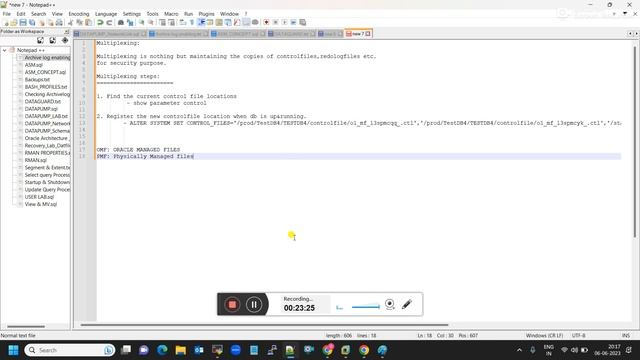Open the Plugins menu
This screenshot has width=640, height=360.
tap(206, 14)
